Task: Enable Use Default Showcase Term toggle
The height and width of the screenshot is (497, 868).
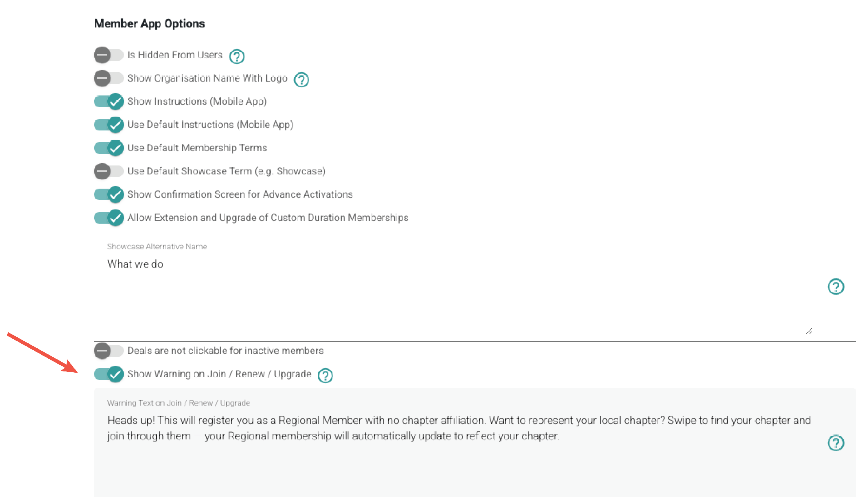Action: point(108,171)
